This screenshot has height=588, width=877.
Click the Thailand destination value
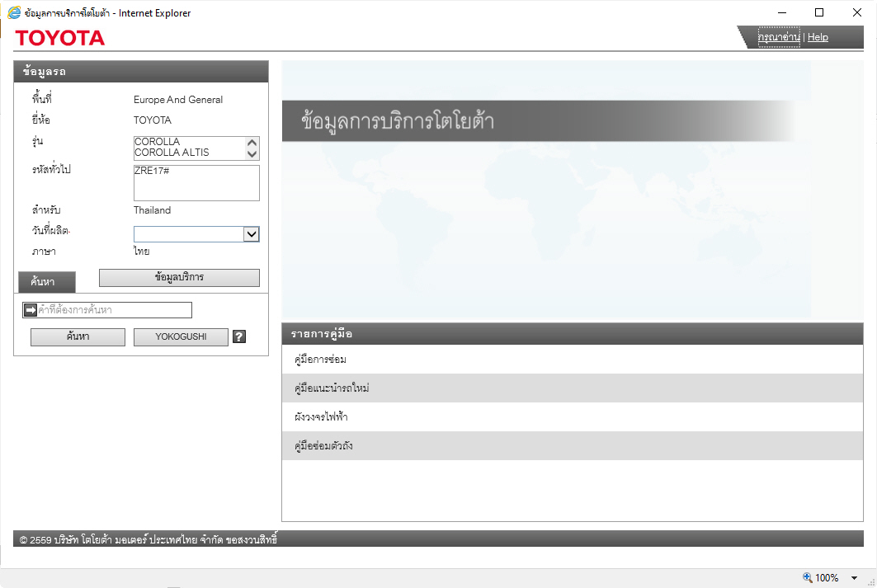click(x=152, y=210)
